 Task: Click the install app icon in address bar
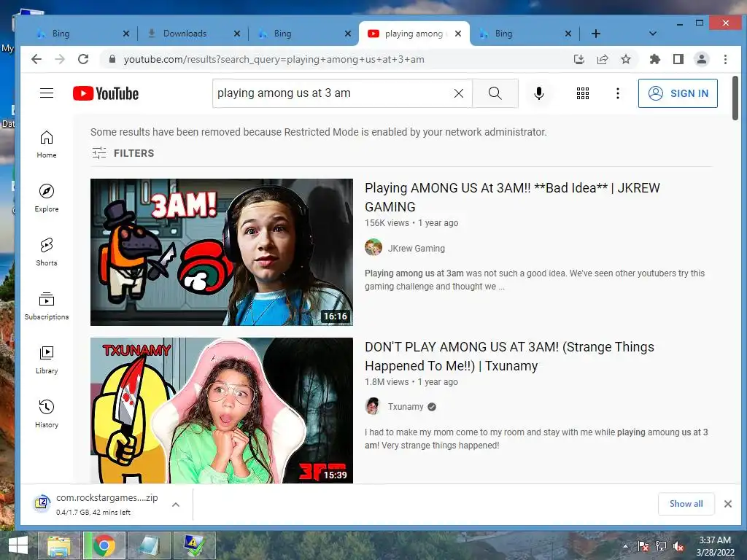[578, 59]
